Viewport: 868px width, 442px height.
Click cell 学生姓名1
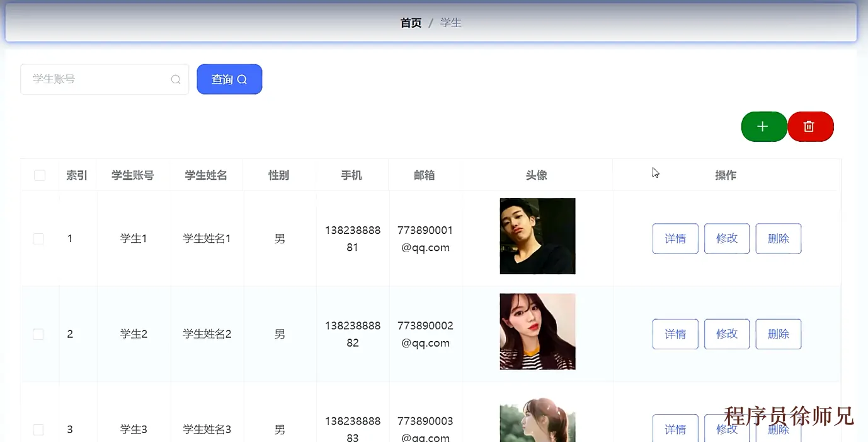pos(207,239)
